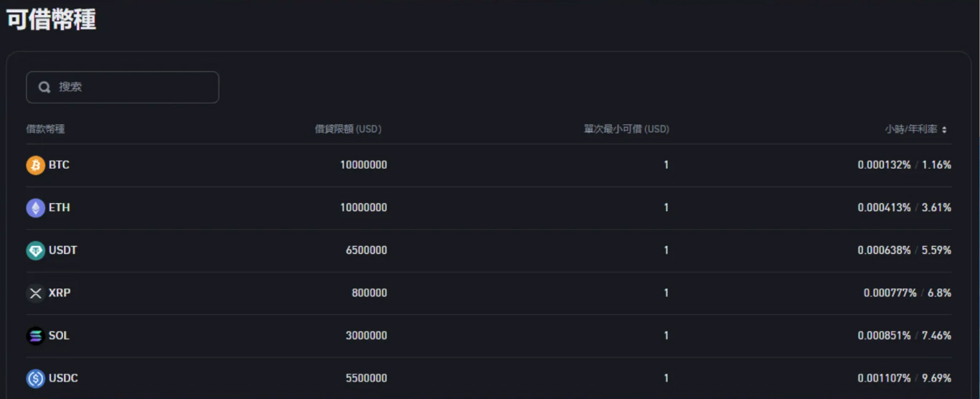Click the ETH Ethereum coin icon
The image size is (980, 399).
click(35, 208)
